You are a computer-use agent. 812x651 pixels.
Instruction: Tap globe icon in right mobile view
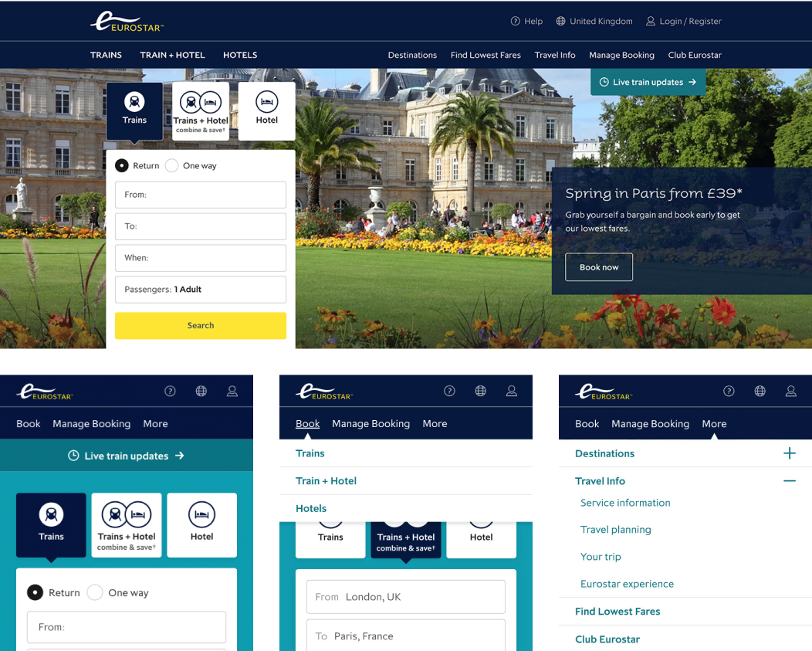pyautogui.click(x=760, y=391)
